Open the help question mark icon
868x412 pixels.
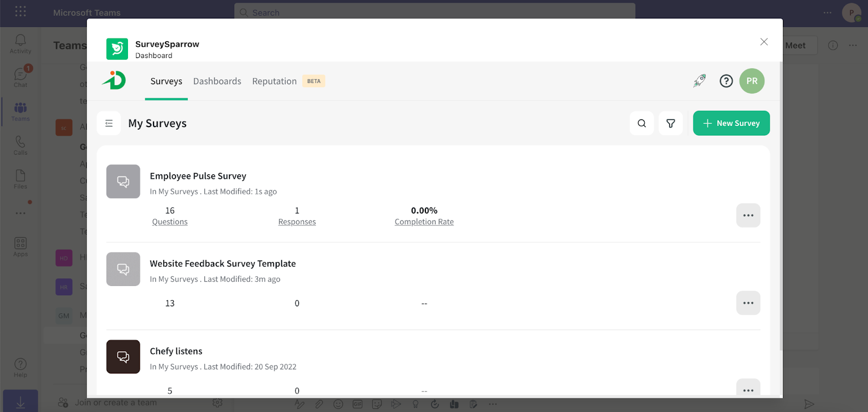(x=726, y=81)
